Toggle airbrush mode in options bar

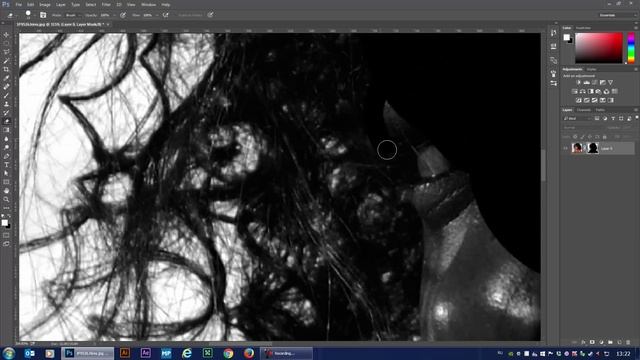coord(165,15)
